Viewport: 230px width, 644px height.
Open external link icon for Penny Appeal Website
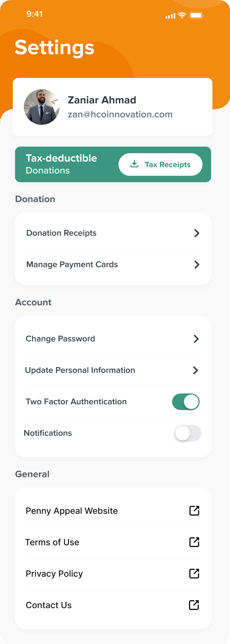click(x=194, y=511)
